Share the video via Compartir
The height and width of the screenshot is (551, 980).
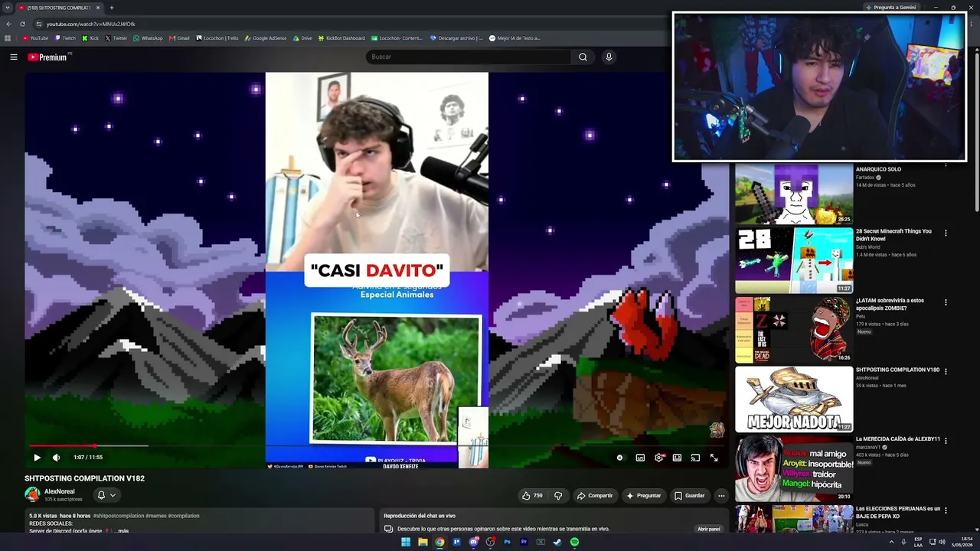595,495
